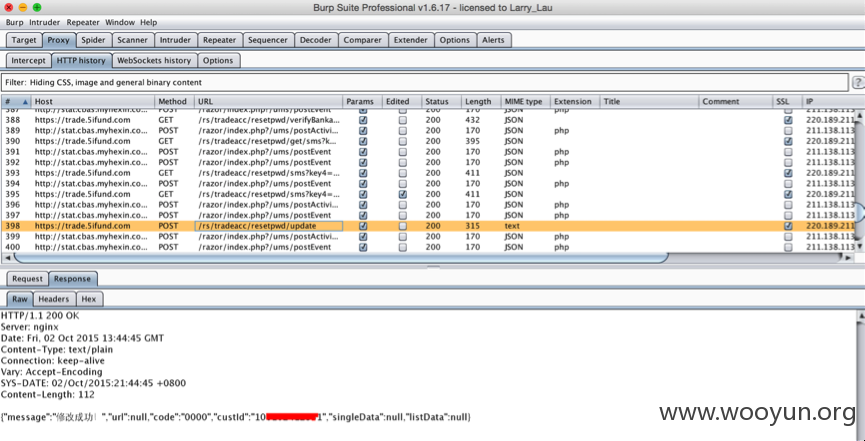Toggle Params checkbox in row 388

pyautogui.click(x=363, y=120)
